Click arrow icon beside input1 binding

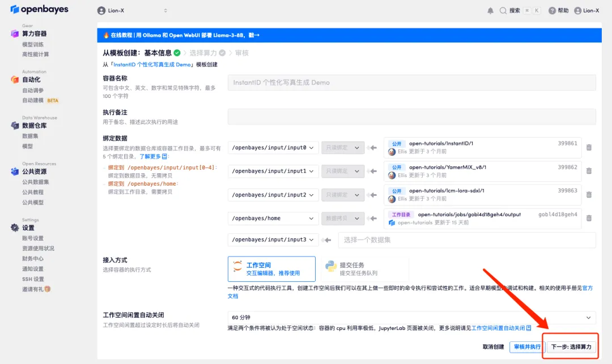pyautogui.click(x=373, y=171)
